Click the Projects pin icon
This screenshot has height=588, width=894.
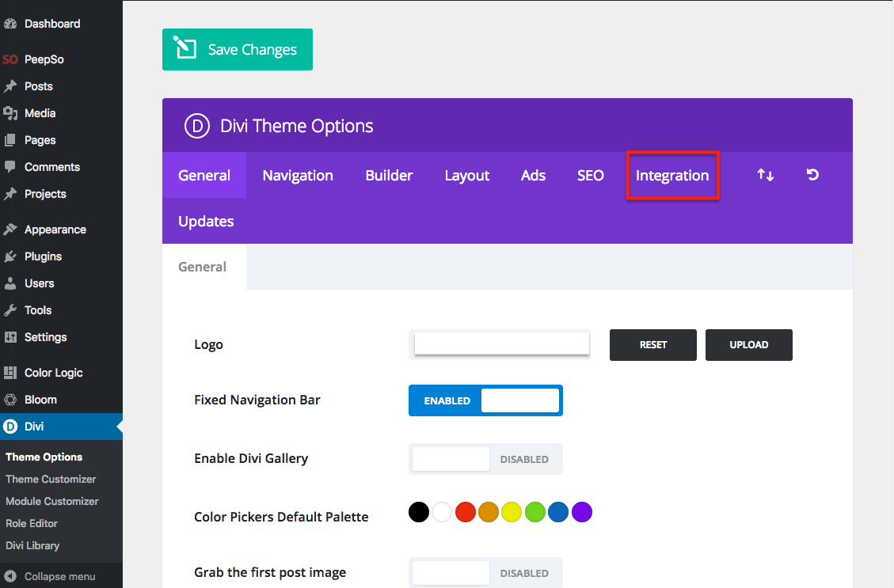tap(10, 194)
